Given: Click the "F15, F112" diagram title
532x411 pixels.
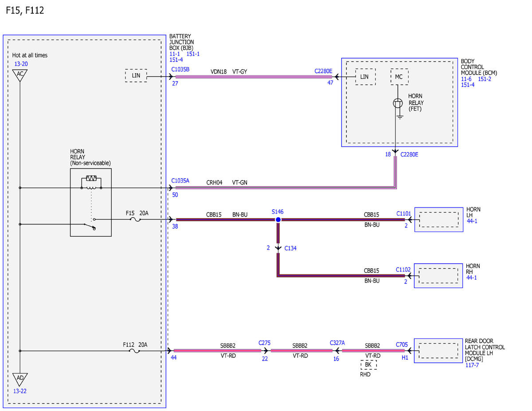Looking at the screenshot, I should (x=25, y=11).
